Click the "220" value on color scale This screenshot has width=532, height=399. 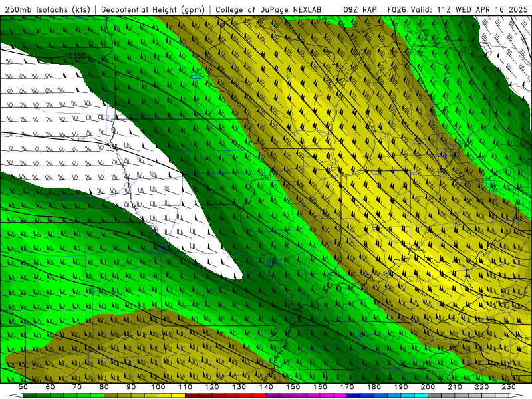(481, 387)
